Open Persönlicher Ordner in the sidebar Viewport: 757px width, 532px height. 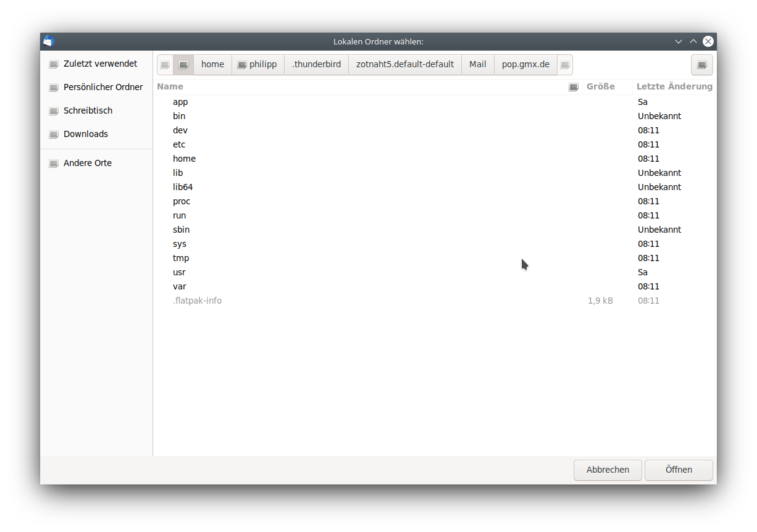pyautogui.click(x=96, y=87)
